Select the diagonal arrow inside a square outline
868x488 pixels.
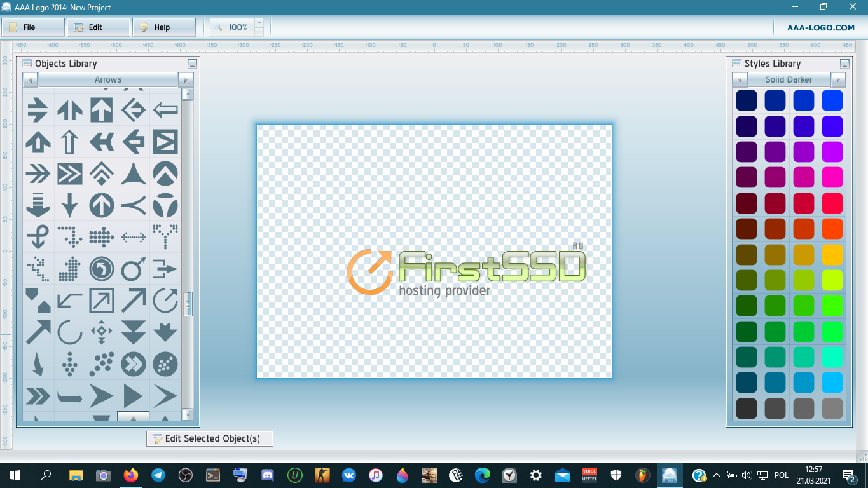coord(102,301)
